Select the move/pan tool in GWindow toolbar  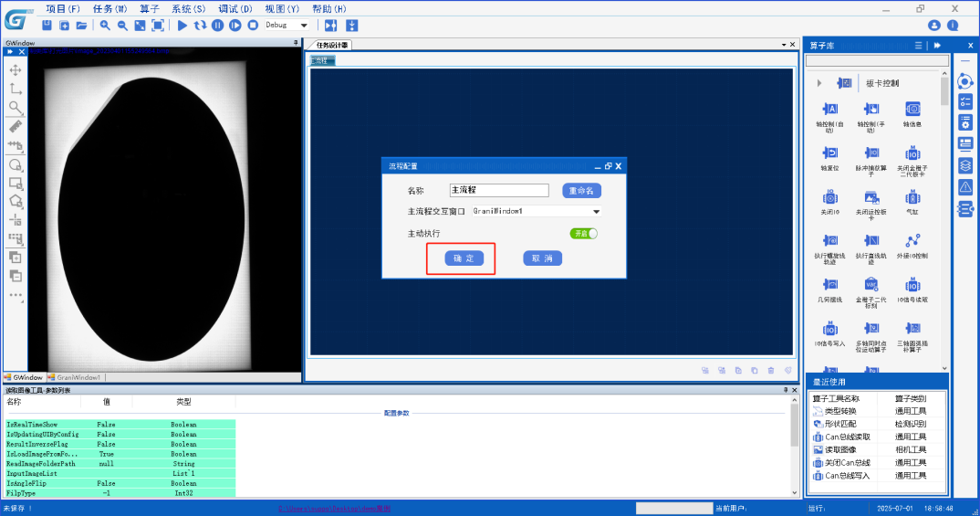16,70
